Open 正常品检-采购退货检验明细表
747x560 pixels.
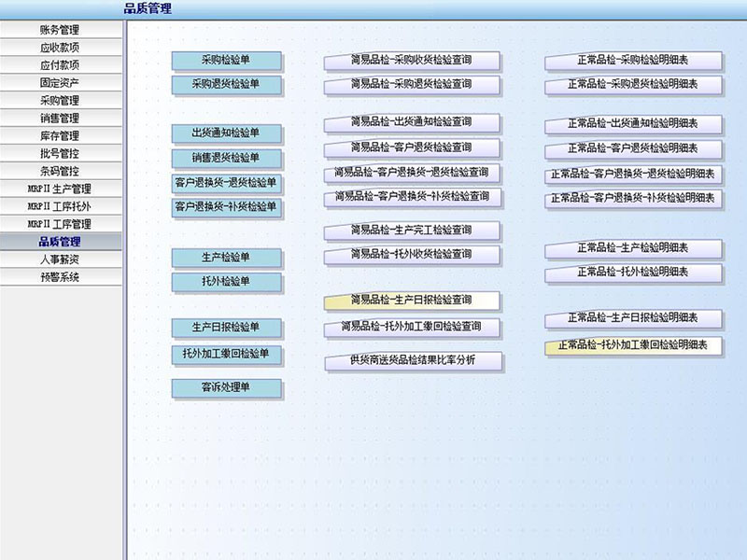[x=633, y=85]
